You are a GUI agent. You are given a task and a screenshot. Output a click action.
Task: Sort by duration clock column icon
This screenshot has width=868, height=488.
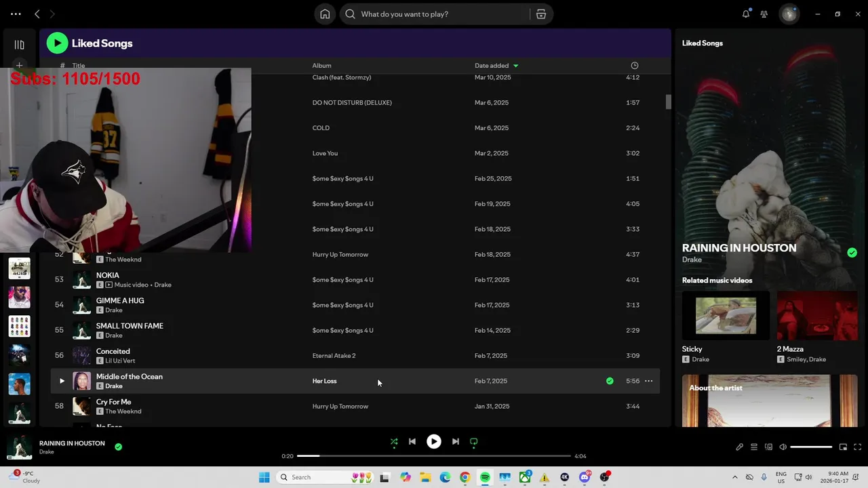point(635,66)
